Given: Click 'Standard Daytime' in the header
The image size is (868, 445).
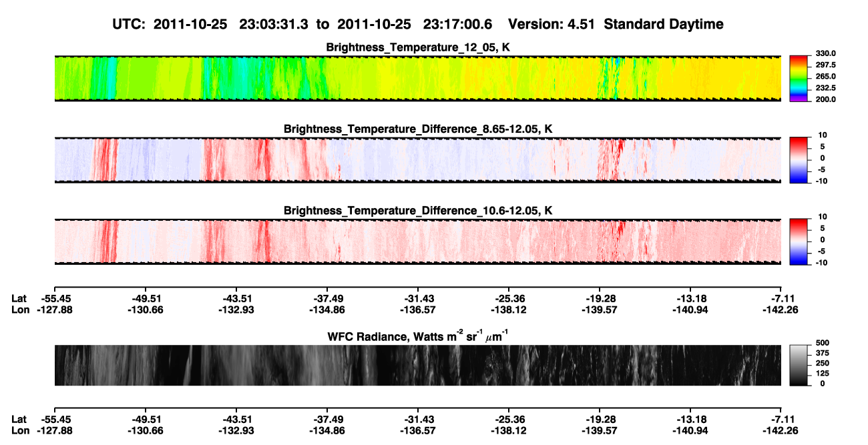Looking at the screenshot, I should point(662,24).
